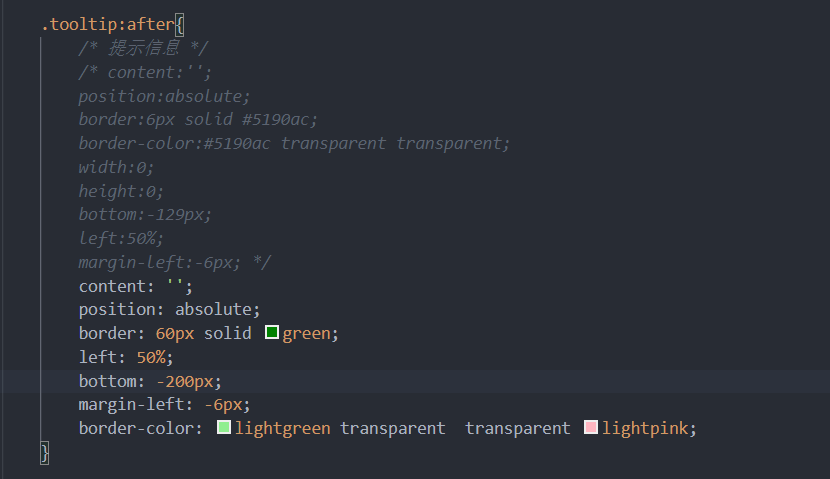
Task: Open the green color swatch picker
Action: tap(272, 332)
